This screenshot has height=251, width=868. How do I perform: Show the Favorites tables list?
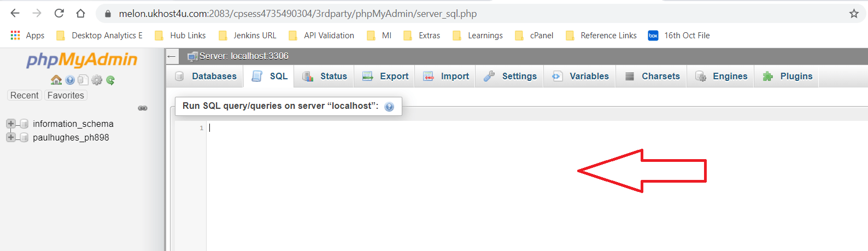coord(66,95)
